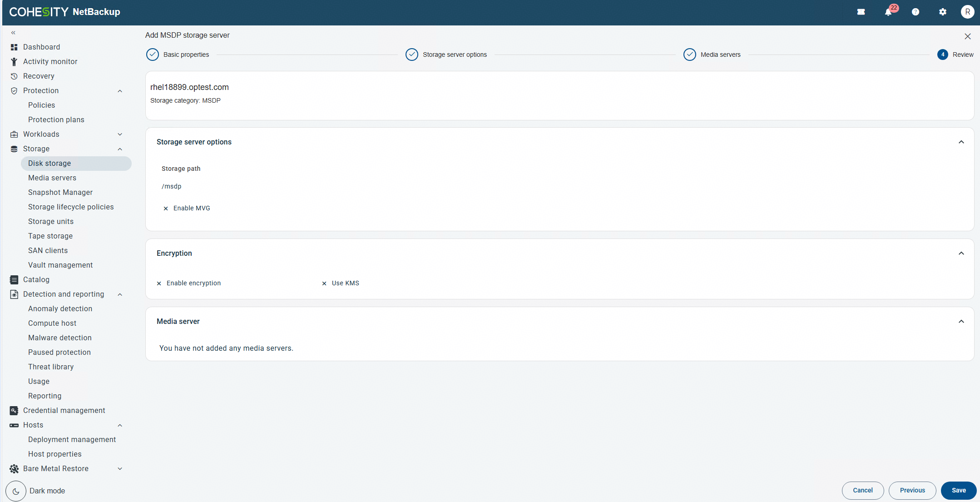980x502 pixels.
Task: Open Usage page
Action: 39,382
